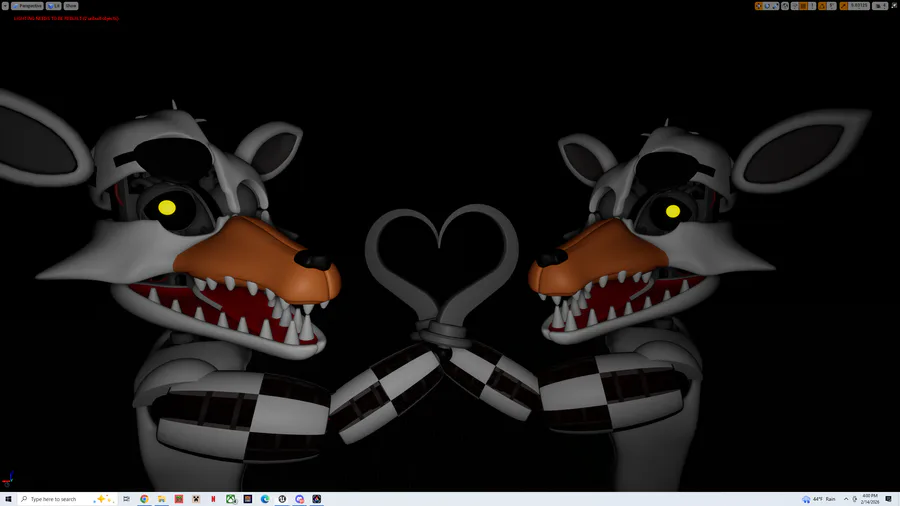Click the 'Type here to search' box
Viewport: 900px width, 506px height.
pos(67,499)
